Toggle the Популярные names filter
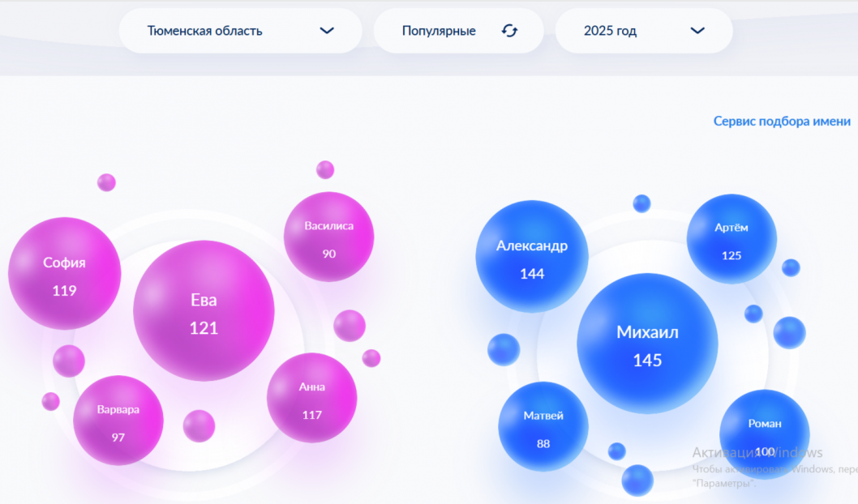 tap(439, 31)
